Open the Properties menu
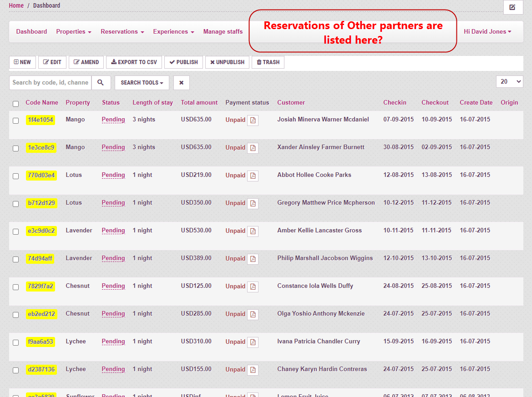532x397 pixels. [73, 32]
